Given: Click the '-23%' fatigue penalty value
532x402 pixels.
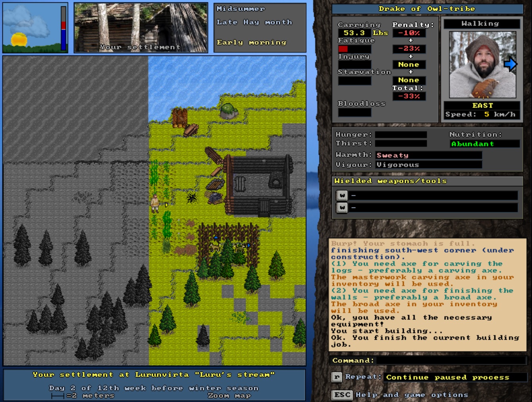Looking at the screenshot, I should click(409, 49).
